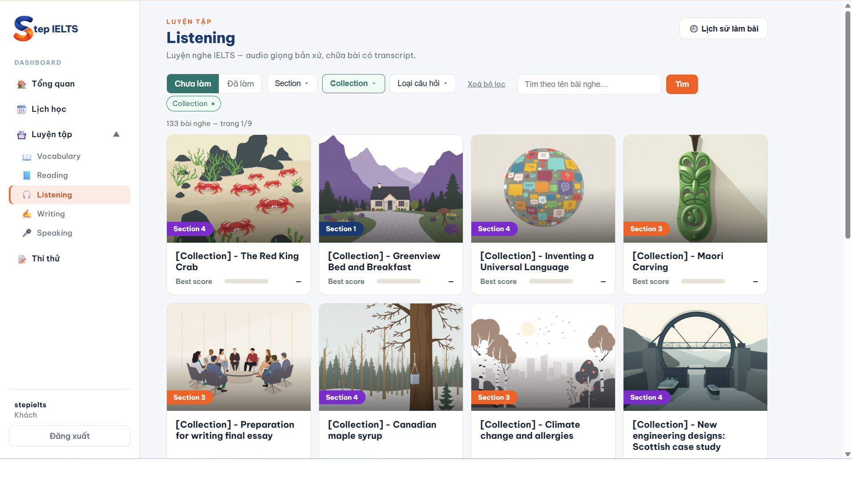Screen dimensions: 852x504
Task: Click clock icon on Lịch sử làm bài
Action: tap(694, 29)
